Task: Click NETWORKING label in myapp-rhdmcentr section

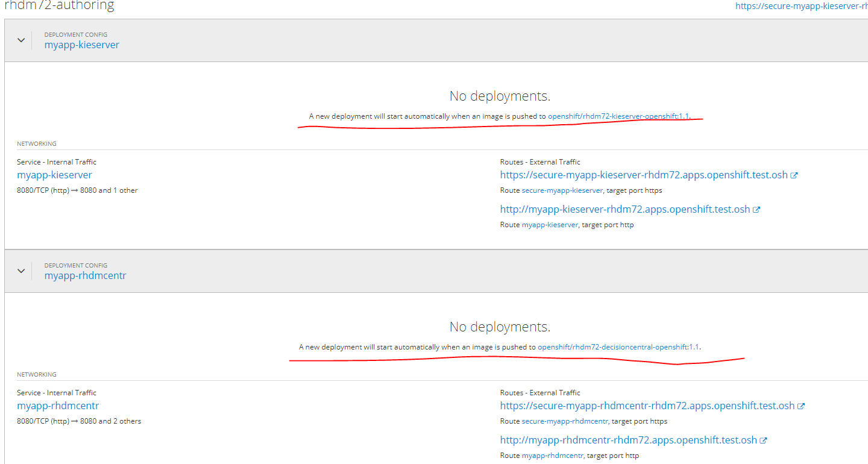Action: (x=37, y=375)
